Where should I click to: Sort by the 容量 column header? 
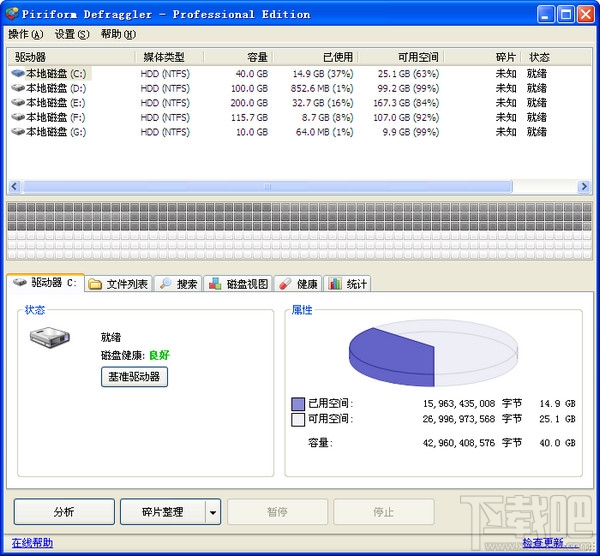coord(238,57)
